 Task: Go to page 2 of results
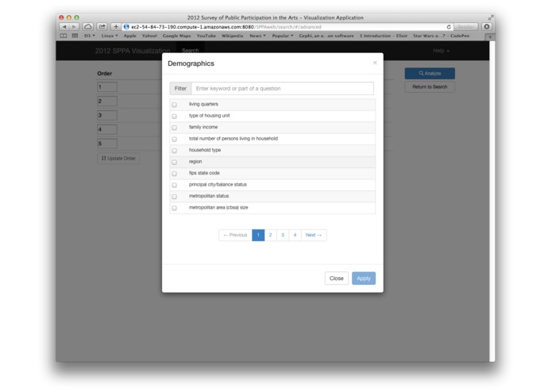[x=270, y=235]
